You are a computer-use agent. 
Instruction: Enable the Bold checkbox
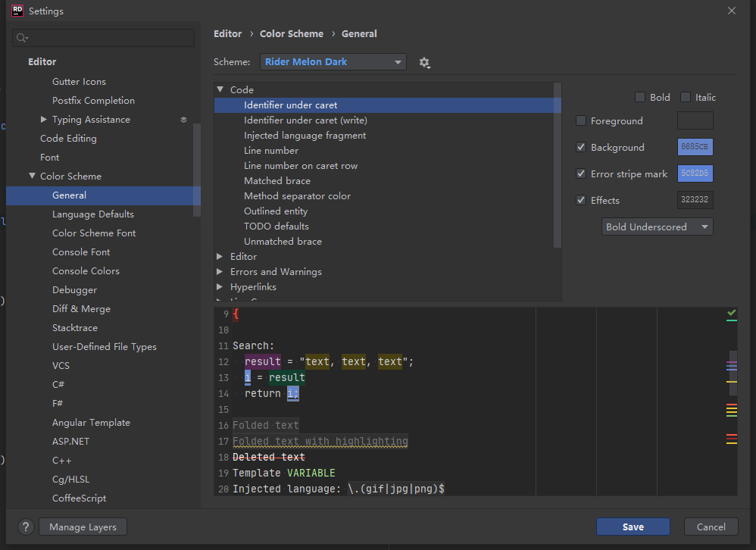pyautogui.click(x=639, y=97)
